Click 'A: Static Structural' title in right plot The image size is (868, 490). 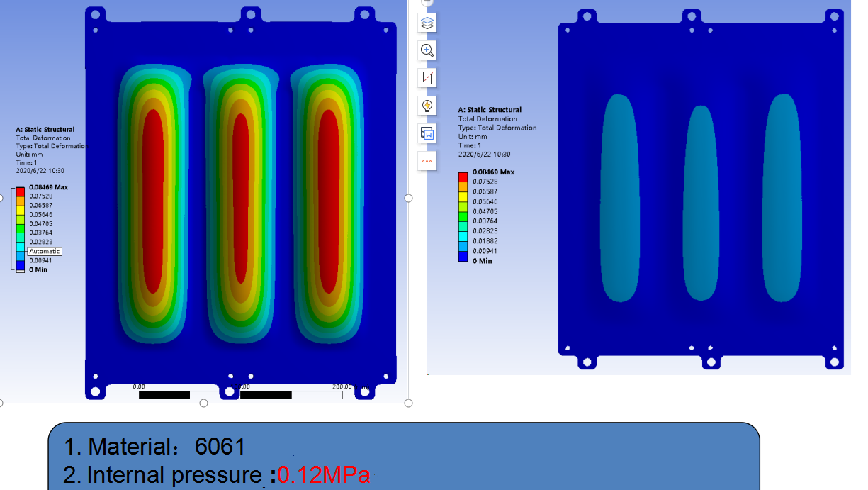point(490,110)
